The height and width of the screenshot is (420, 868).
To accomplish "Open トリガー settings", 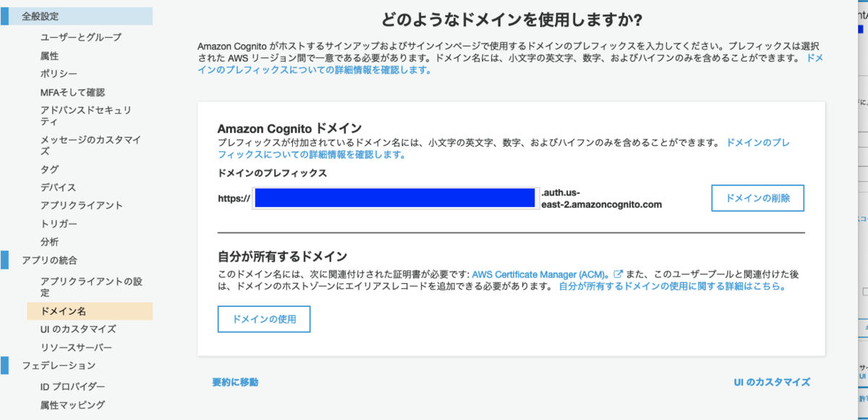I will 59,224.
